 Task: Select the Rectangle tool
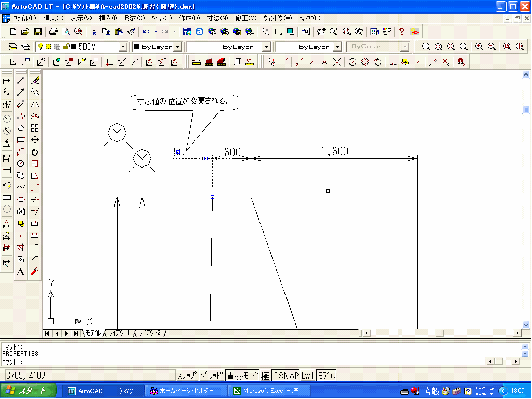pyautogui.click(x=21, y=140)
